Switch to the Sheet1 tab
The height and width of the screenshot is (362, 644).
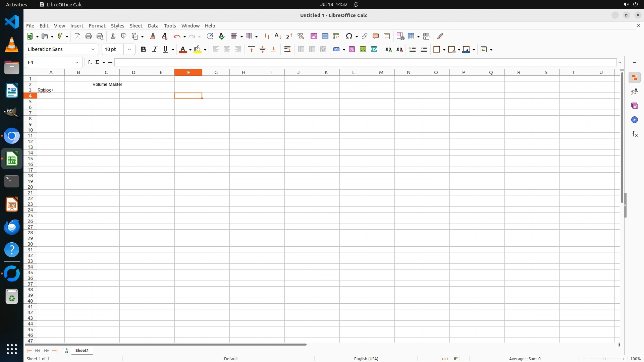pos(82,351)
